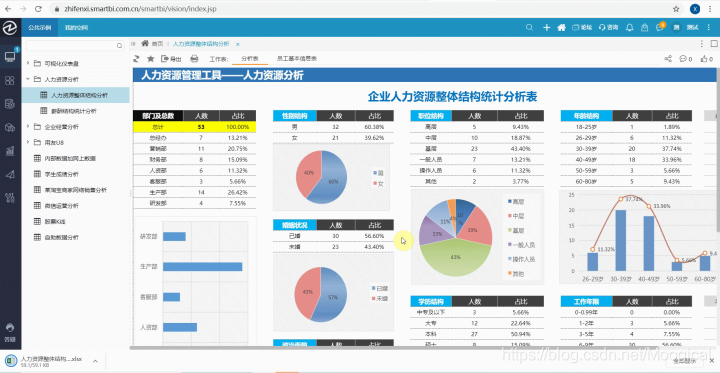Click the search icon in blue header
The height and width of the screenshot is (373, 720).
(529, 28)
